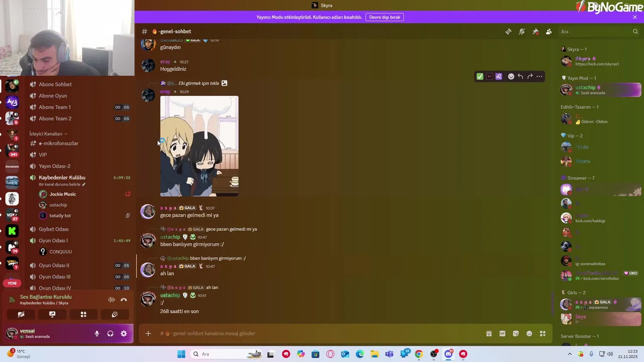Click Bir kanal durumu belirle link
This screenshot has width=644, height=362.
point(62,185)
